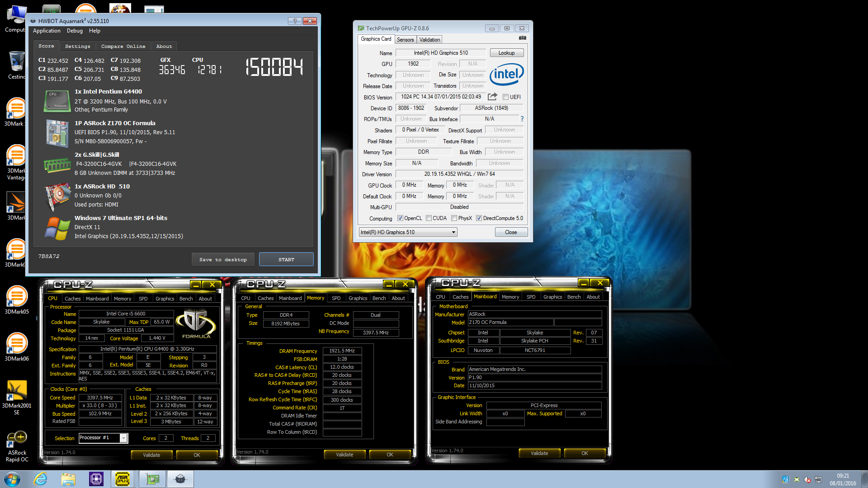The image size is (868, 488).
Task: Open About tab in Aquamark
Action: point(164,46)
